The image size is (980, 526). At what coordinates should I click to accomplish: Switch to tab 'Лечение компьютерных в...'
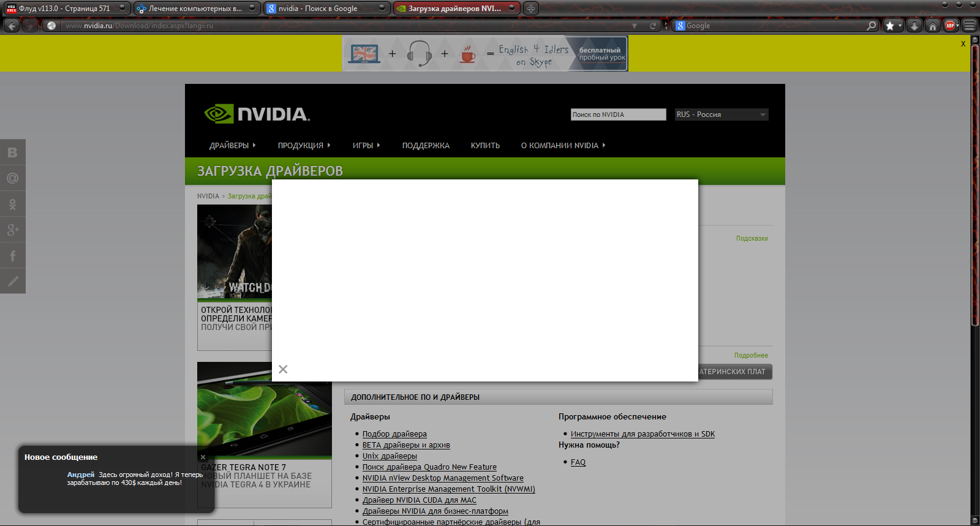[x=196, y=9]
